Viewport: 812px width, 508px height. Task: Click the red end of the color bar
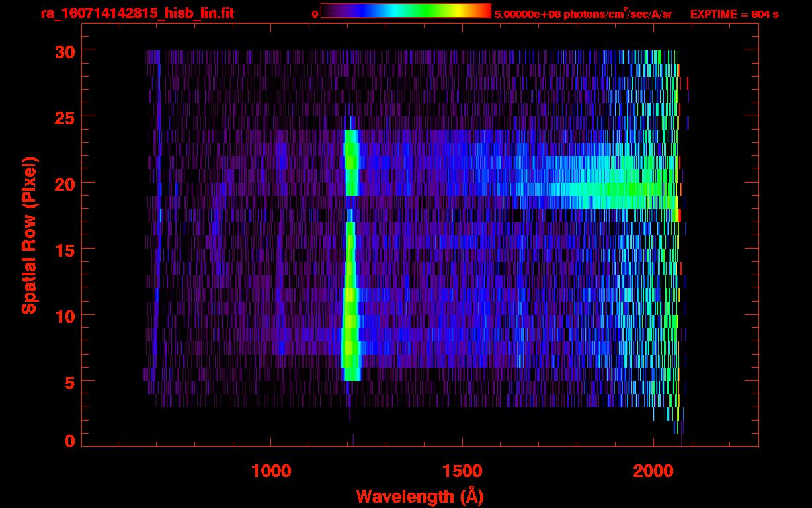pos(485,11)
